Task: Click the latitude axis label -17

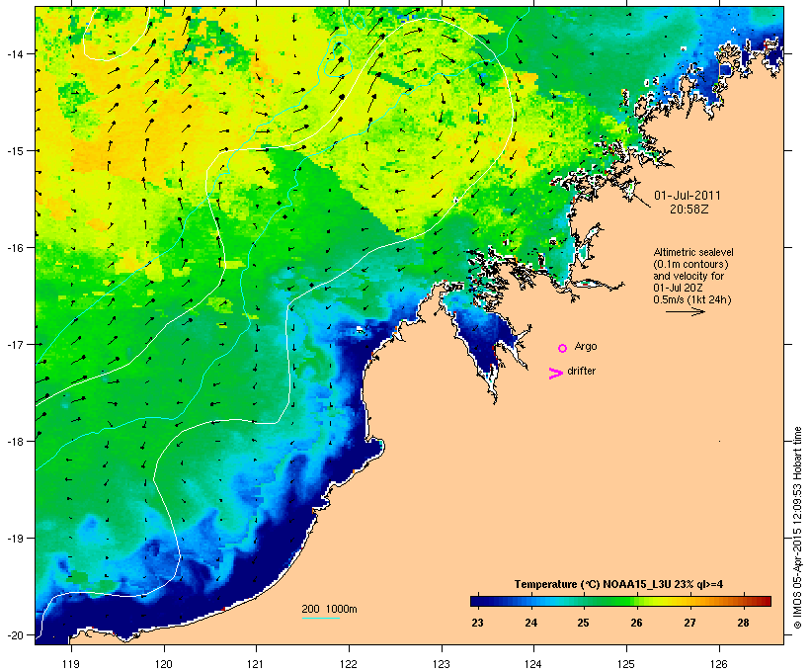Action: pyautogui.click(x=15, y=344)
